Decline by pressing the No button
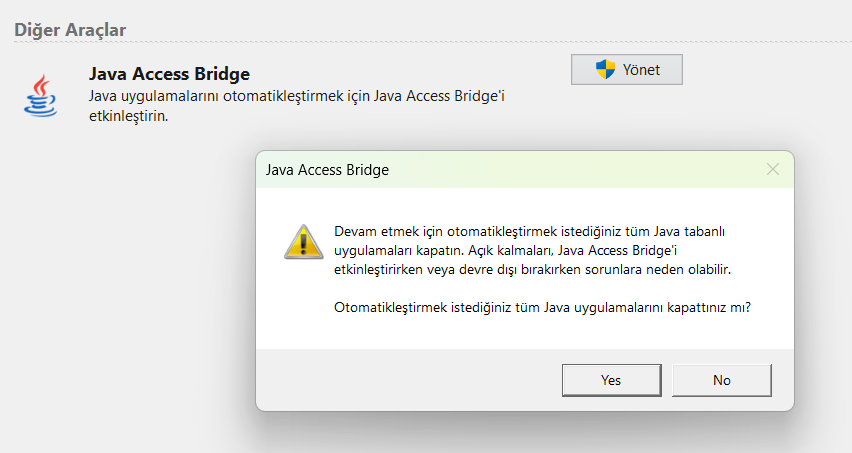Image resolution: width=852 pixels, height=453 pixels. click(x=721, y=380)
